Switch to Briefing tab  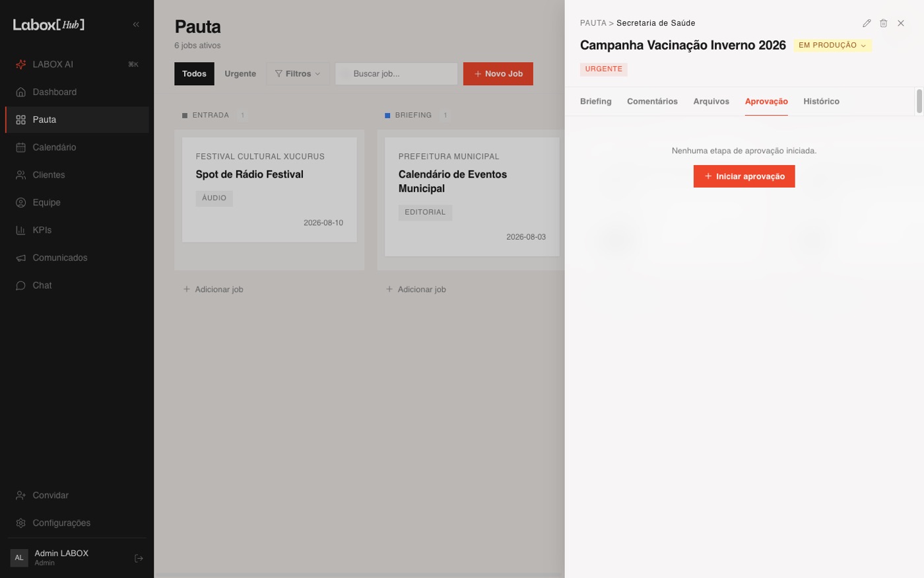(596, 101)
